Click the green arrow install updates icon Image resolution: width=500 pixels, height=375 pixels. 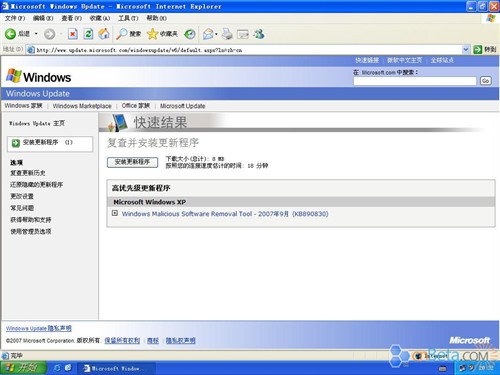(16, 143)
